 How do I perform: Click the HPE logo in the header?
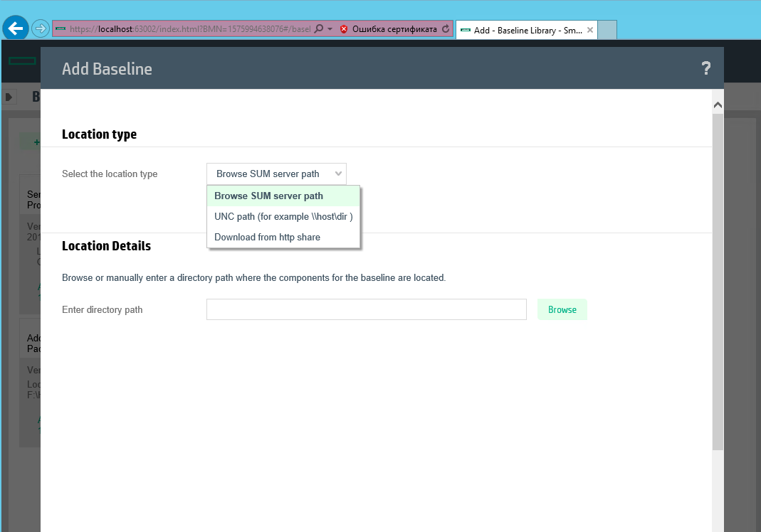(x=22, y=60)
